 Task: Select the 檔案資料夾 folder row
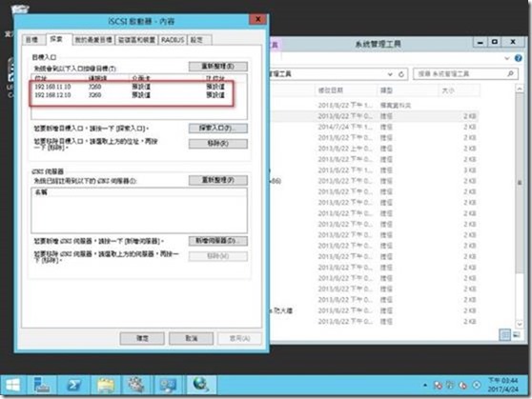(x=375, y=105)
